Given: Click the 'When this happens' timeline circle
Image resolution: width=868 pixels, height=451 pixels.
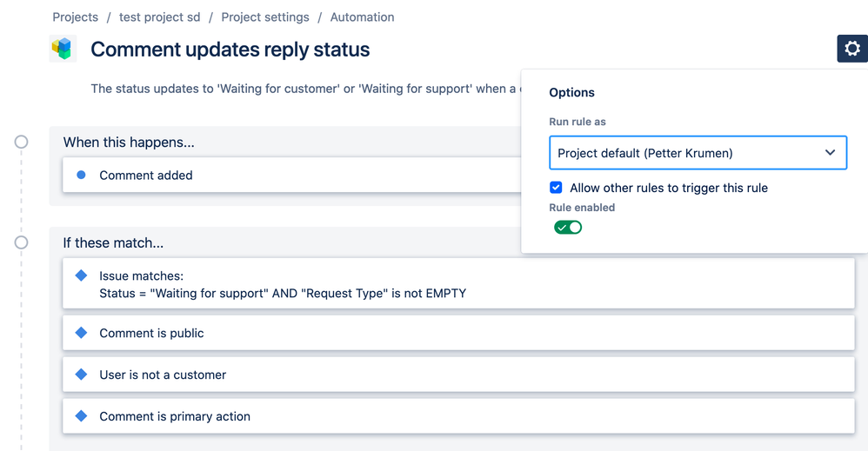Looking at the screenshot, I should [x=21, y=142].
